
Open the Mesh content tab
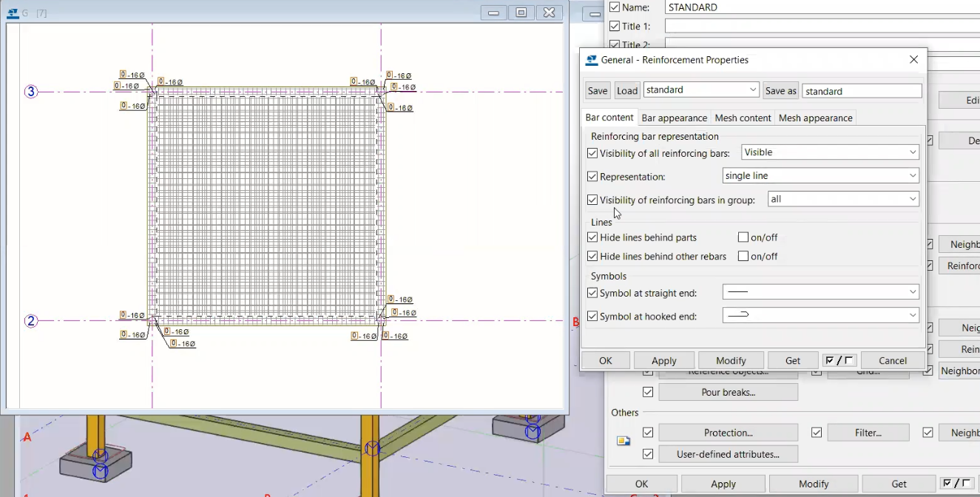point(743,118)
